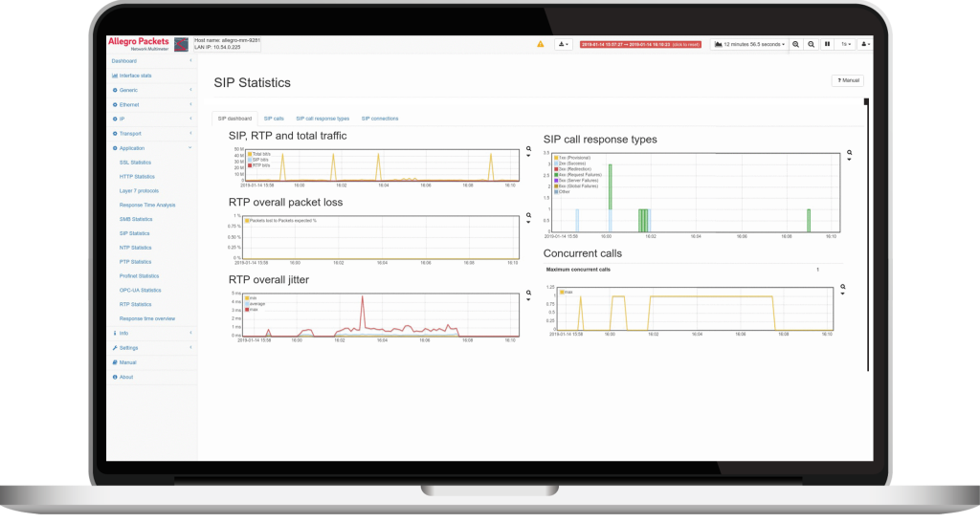Open the SIP call response types tab
This screenshot has height=523, width=980.
tap(323, 119)
